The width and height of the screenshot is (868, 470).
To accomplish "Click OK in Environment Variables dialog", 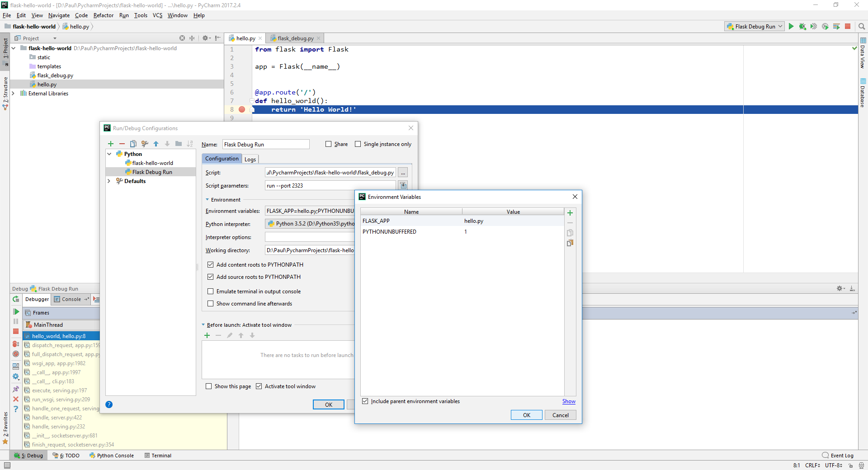I will (x=527, y=415).
